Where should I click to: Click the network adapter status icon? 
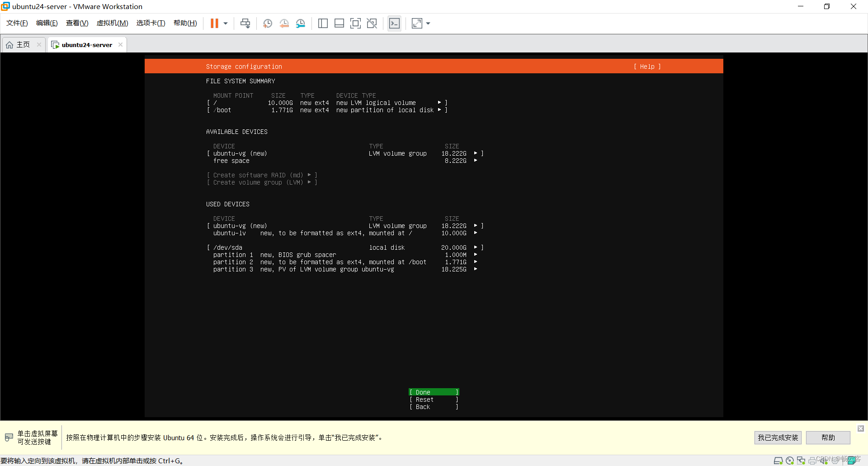coord(801,461)
